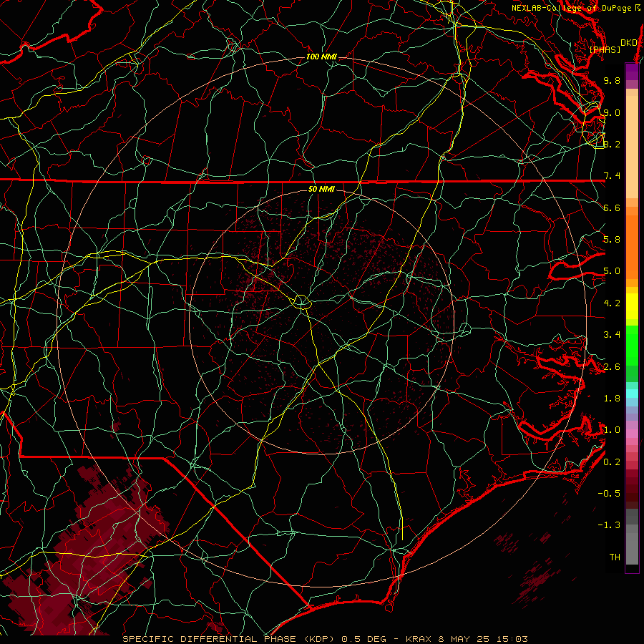Click the 3.4 legend value
Viewport: 644px width, 644px height.
click(612, 335)
